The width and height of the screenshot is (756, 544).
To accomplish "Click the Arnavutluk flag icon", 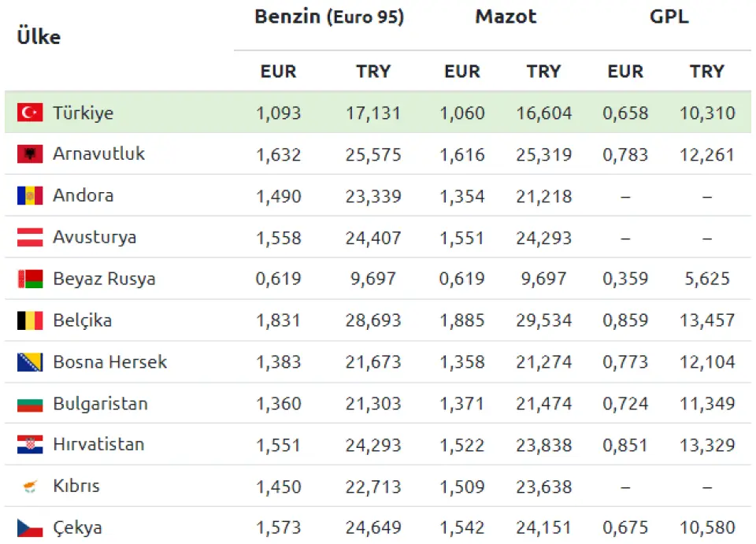I will tap(30, 154).
